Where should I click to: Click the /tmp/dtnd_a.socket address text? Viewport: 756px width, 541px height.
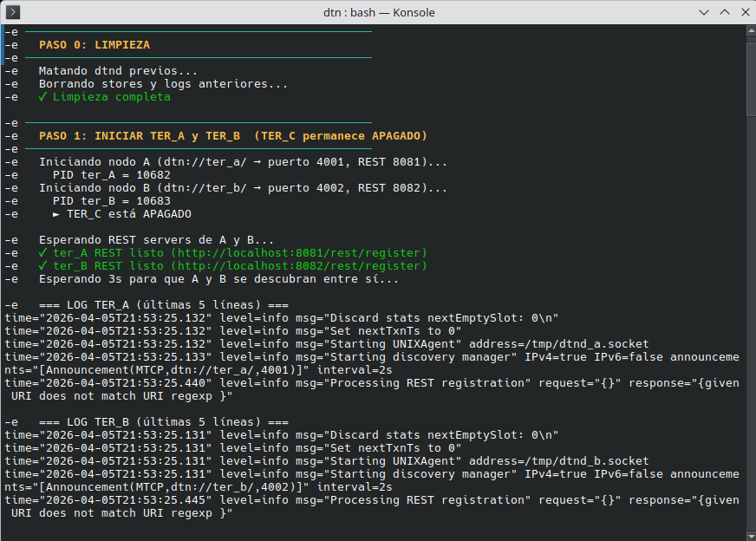(578, 344)
